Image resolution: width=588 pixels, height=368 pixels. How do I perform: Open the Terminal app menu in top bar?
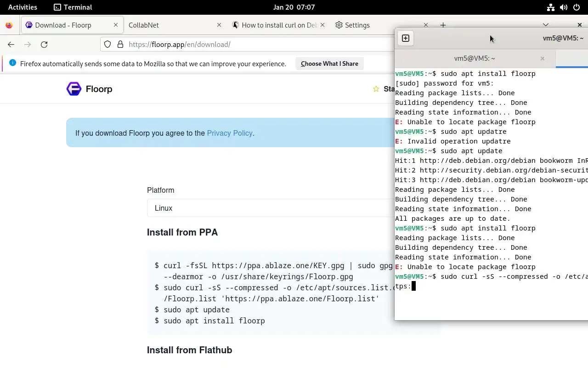point(73,7)
